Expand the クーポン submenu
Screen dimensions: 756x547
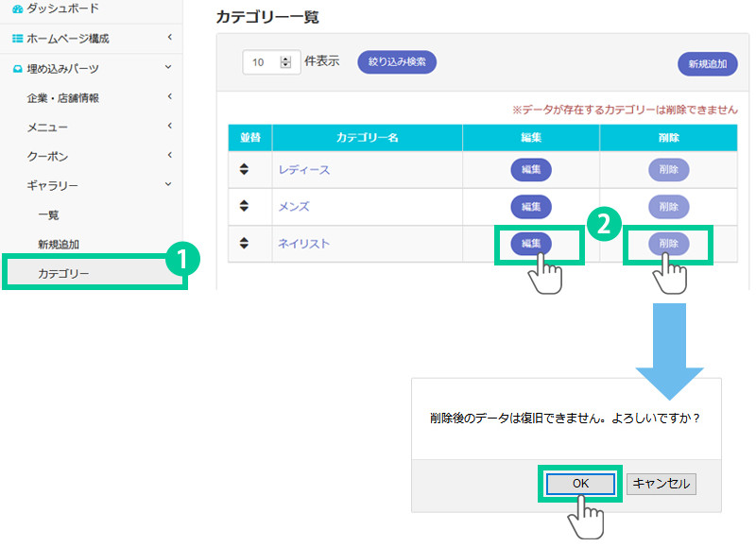(x=169, y=156)
